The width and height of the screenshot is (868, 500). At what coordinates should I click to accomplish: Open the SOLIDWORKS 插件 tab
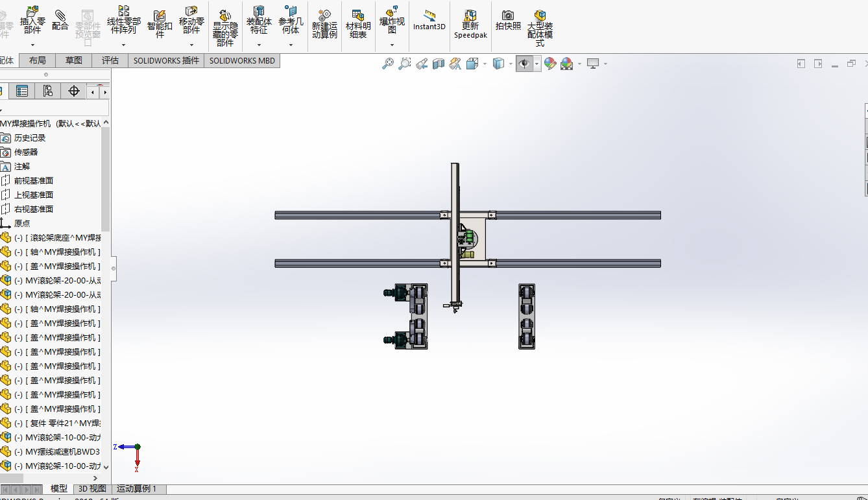[166, 60]
